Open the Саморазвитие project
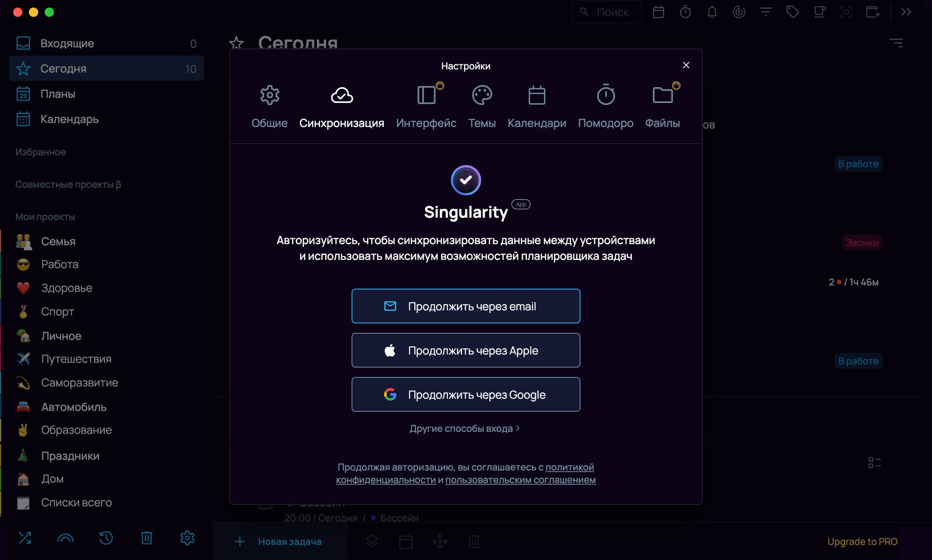 point(107,383)
